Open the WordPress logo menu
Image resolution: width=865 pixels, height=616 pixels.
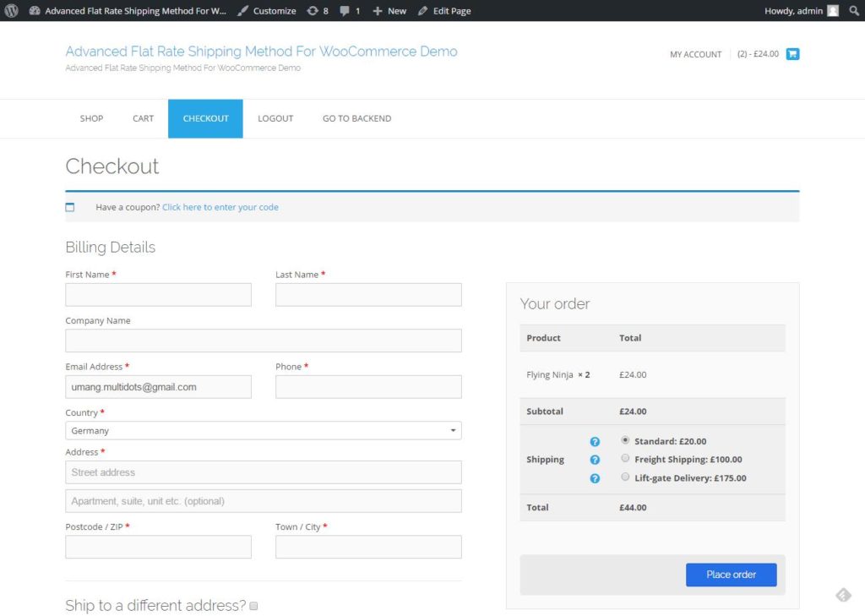pyautogui.click(x=11, y=10)
